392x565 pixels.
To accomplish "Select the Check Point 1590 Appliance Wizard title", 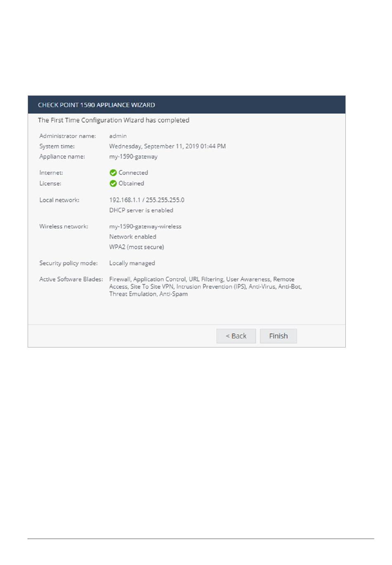I will tap(97, 105).
